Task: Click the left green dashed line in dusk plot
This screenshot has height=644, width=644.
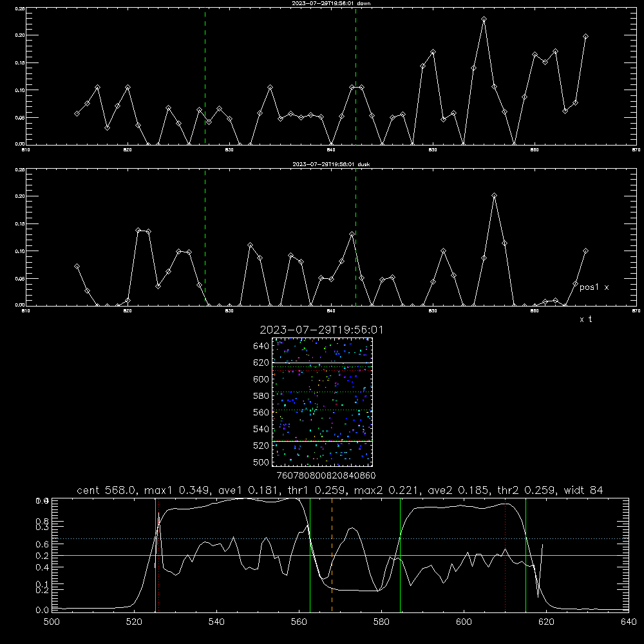Action: [x=205, y=237]
